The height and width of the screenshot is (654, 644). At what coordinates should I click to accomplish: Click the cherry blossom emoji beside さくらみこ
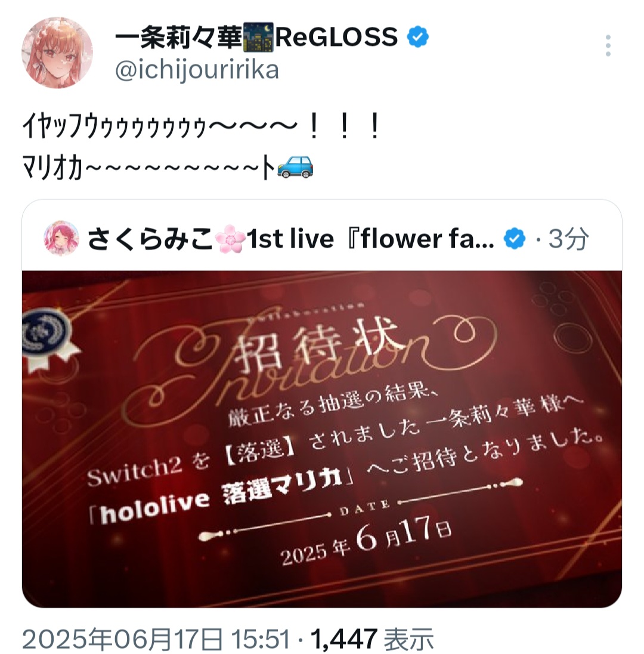(x=230, y=239)
